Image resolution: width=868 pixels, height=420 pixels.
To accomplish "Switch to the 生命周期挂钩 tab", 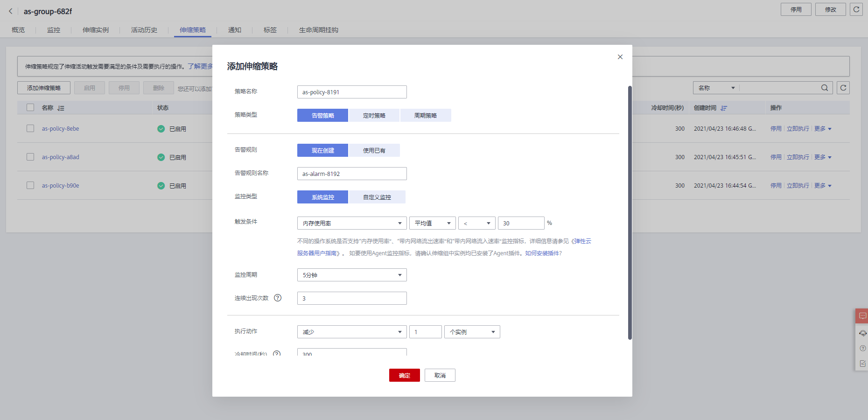I will click(x=319, y=30).
